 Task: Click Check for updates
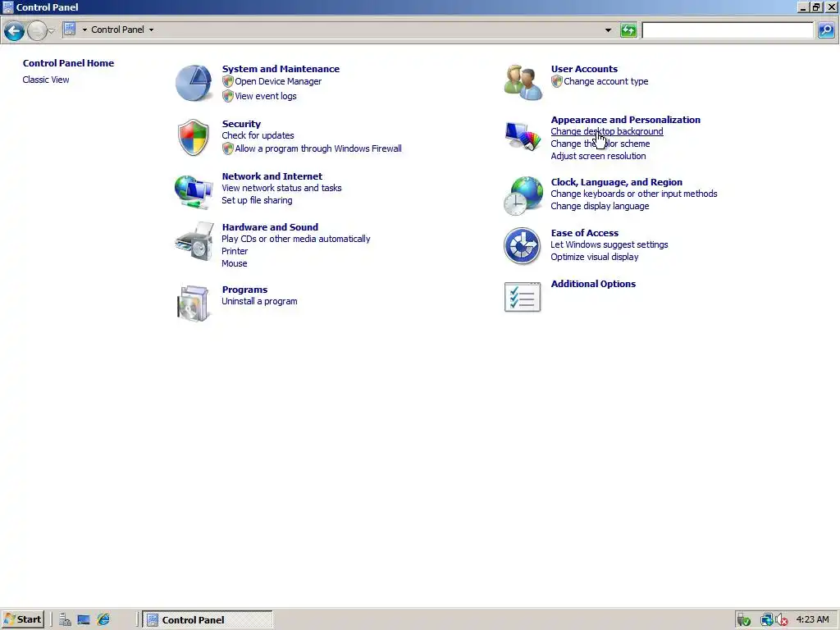(258, 135)
